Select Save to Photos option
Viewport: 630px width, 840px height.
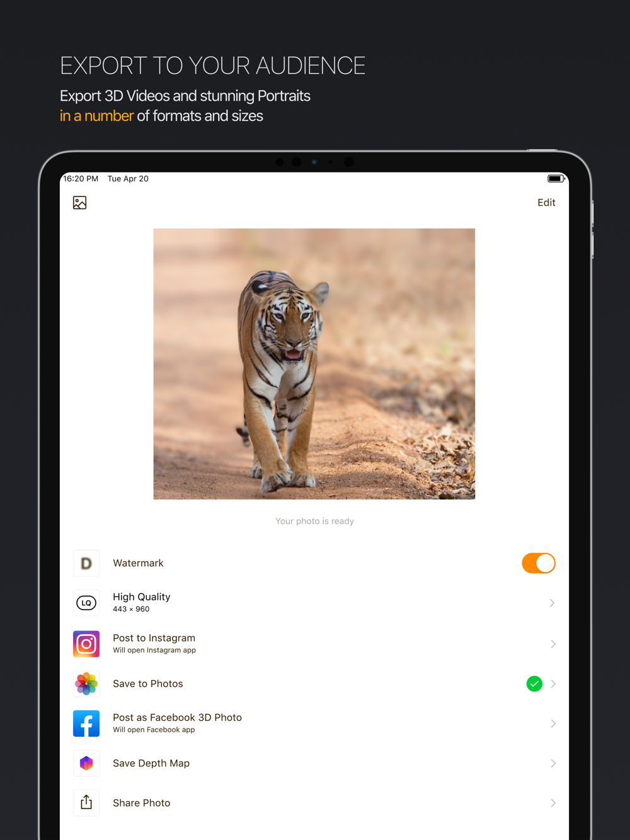click(314, 684)
